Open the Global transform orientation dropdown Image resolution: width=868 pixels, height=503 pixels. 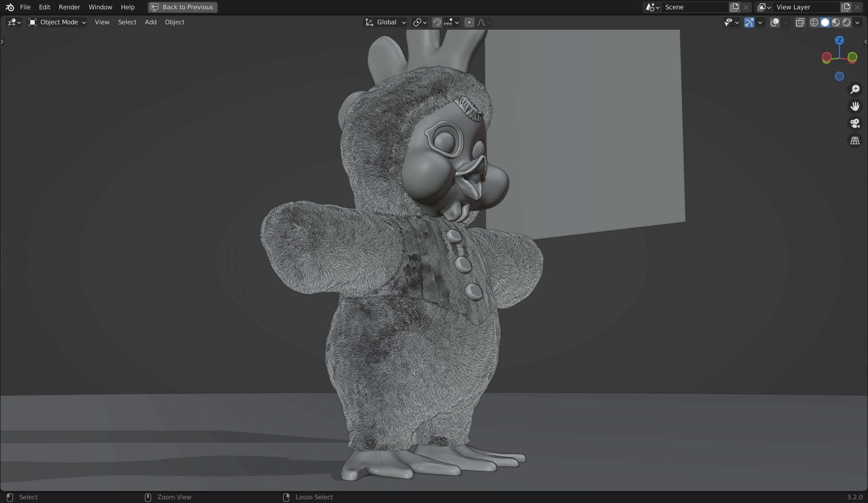385,22
